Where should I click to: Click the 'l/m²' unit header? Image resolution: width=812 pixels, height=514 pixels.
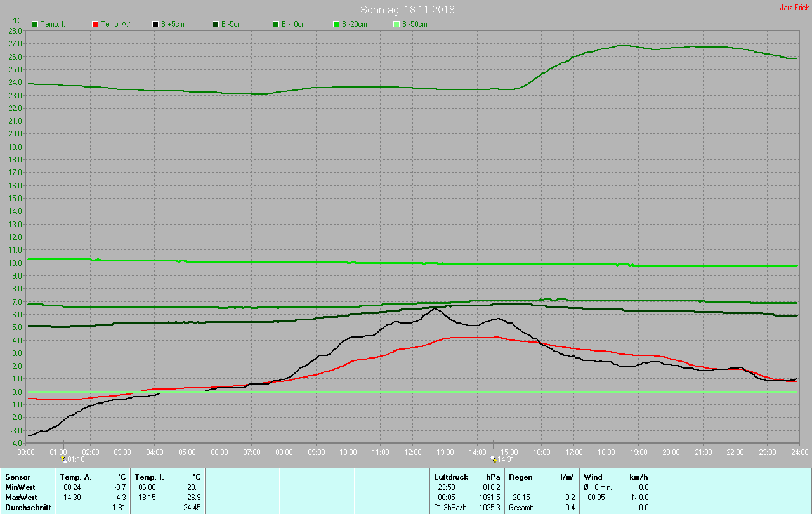coord(567,477)
